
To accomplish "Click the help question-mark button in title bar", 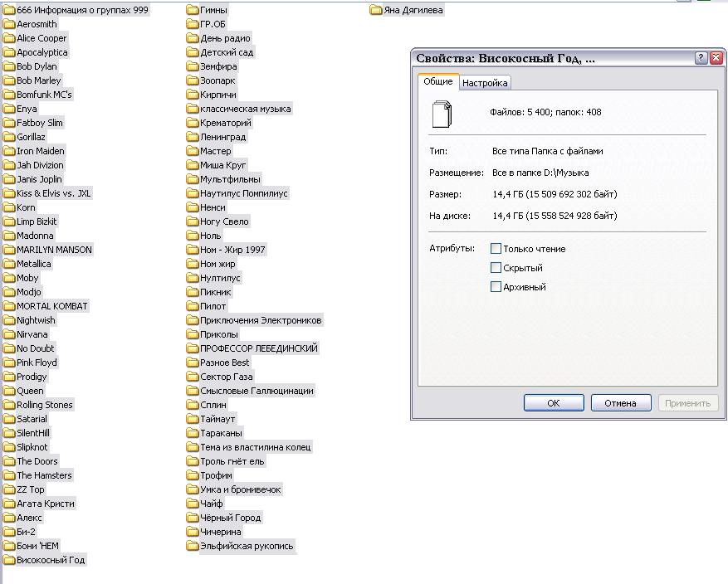I will point(701,58).
